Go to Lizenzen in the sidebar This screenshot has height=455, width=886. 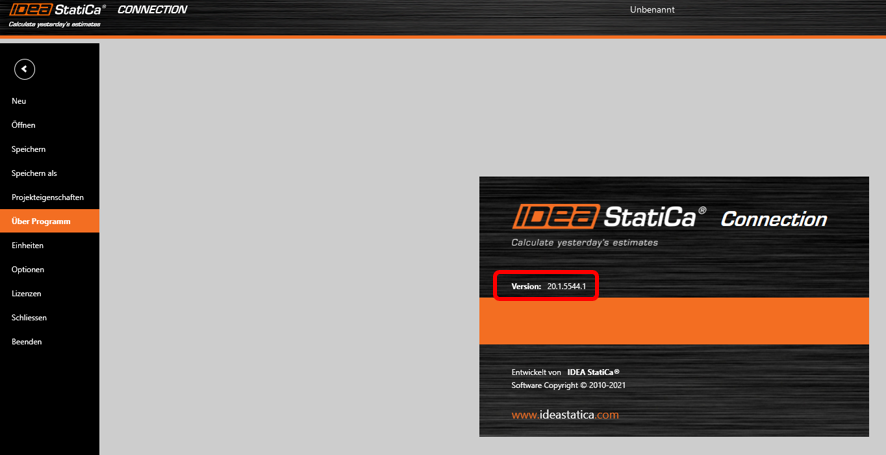(x=26, y=293)
